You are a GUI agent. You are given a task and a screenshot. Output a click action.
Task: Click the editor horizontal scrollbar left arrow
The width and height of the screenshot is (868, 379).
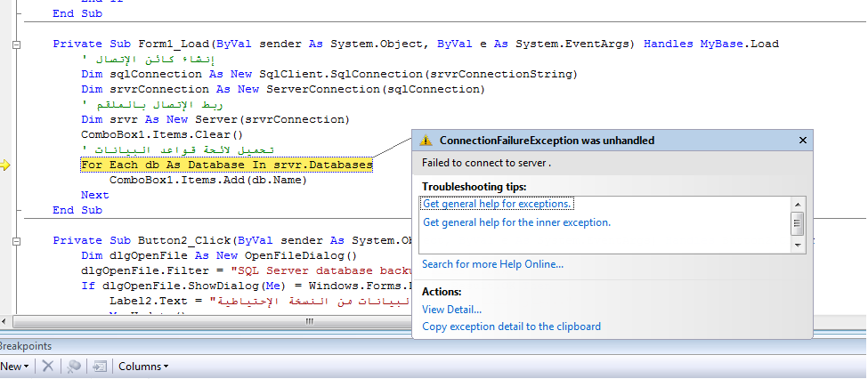(x=5, y=321)
